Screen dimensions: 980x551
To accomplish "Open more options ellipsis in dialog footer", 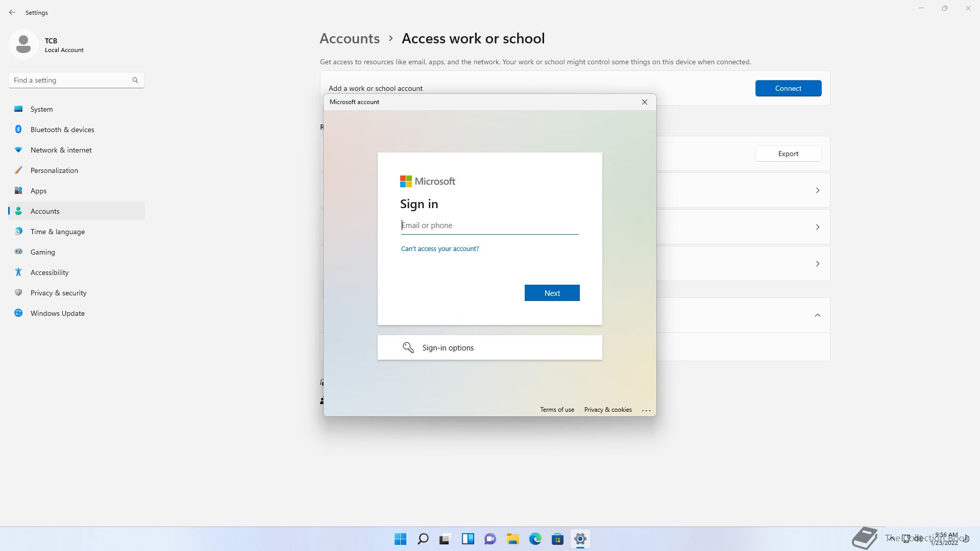I will 646,410.
